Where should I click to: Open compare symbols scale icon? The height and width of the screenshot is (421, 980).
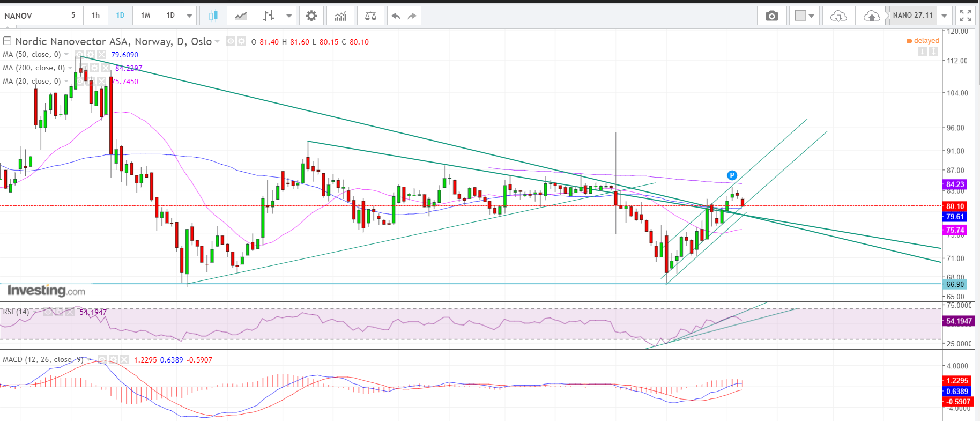370,16
